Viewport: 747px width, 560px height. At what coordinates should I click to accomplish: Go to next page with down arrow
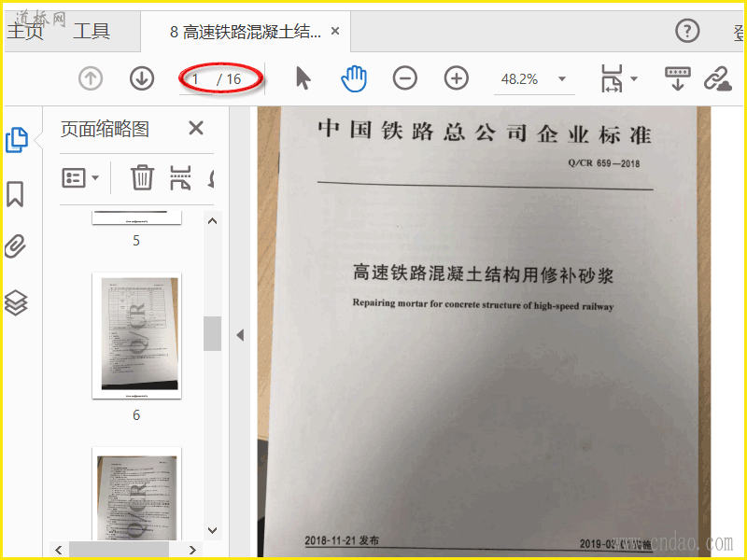click(142, 78)
